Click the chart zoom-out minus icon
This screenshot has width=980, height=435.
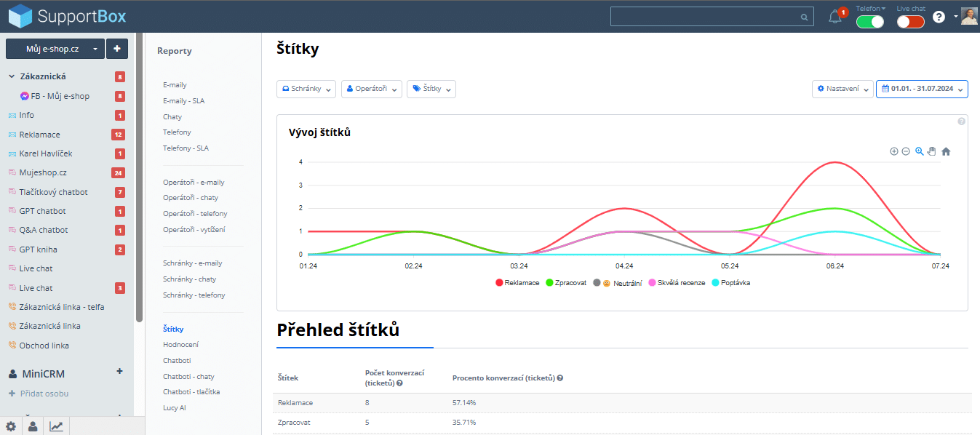pos(906,151)
